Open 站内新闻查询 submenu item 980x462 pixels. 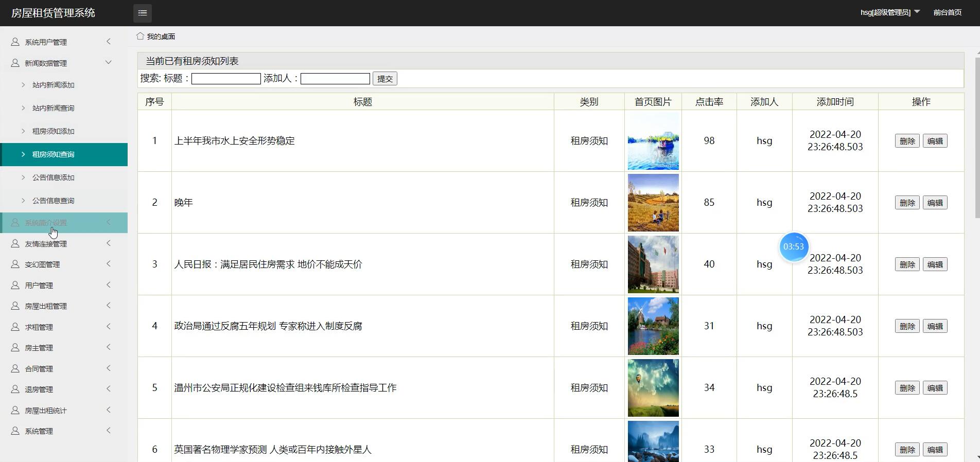64,108
